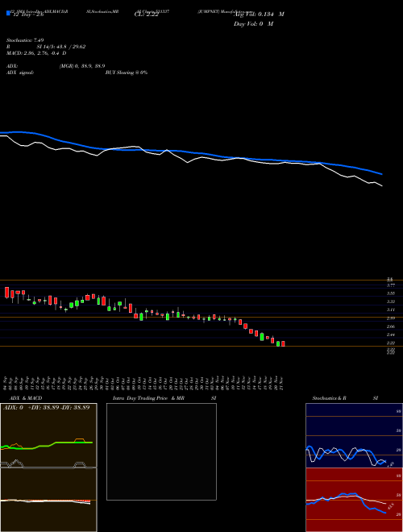Click the 3.77 price axis label

click(x=391, y=285)
